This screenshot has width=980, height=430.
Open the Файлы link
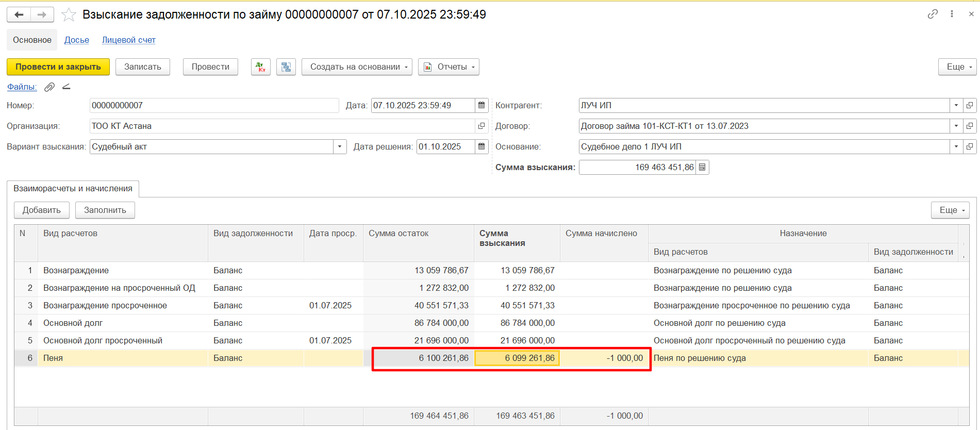click(22, 87)
